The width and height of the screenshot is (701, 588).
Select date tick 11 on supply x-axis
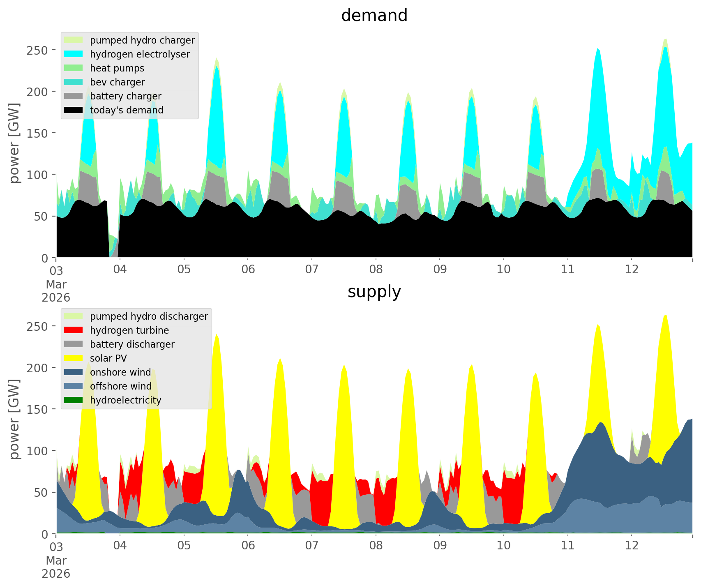(x=567, y=546)
